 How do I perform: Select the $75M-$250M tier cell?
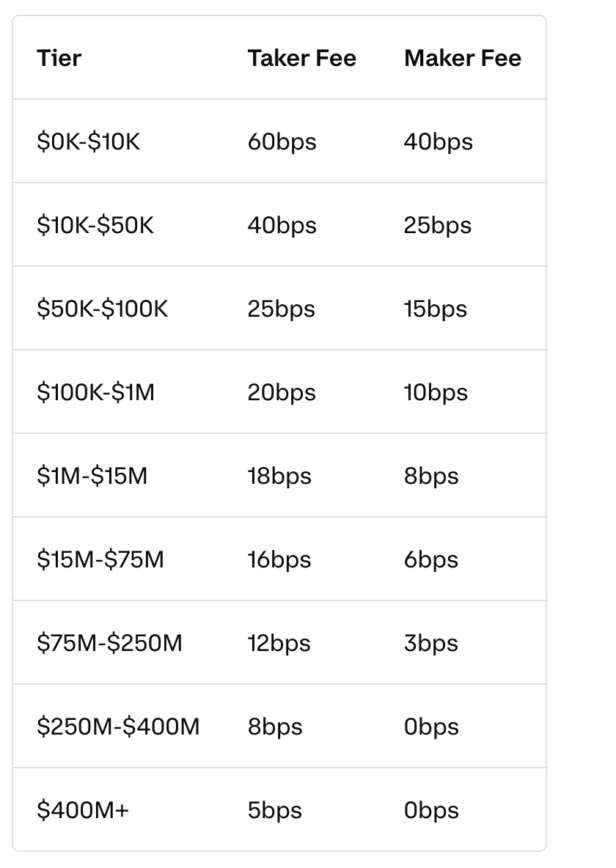coord(109,643)
